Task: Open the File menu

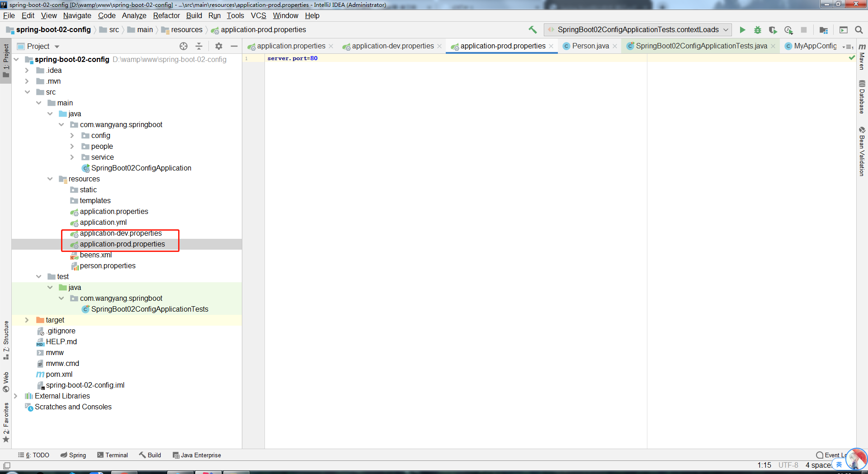Action: coord(9,15)
